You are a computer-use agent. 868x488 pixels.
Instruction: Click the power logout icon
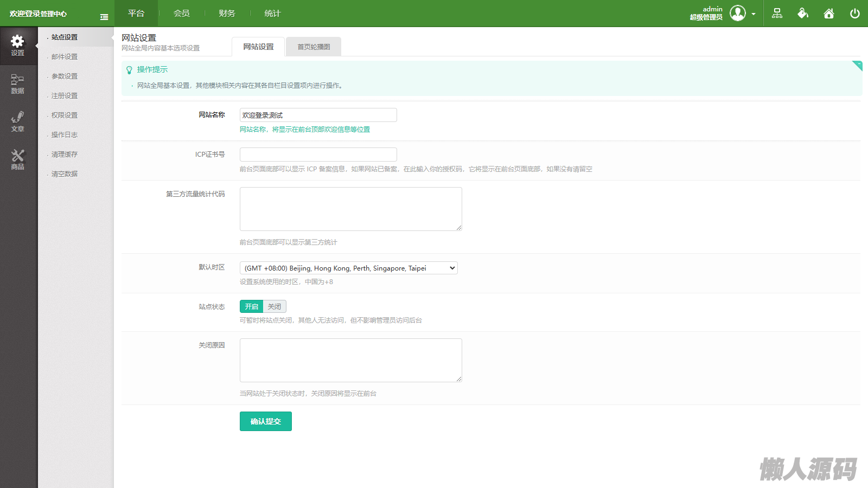tap(855, 14)
